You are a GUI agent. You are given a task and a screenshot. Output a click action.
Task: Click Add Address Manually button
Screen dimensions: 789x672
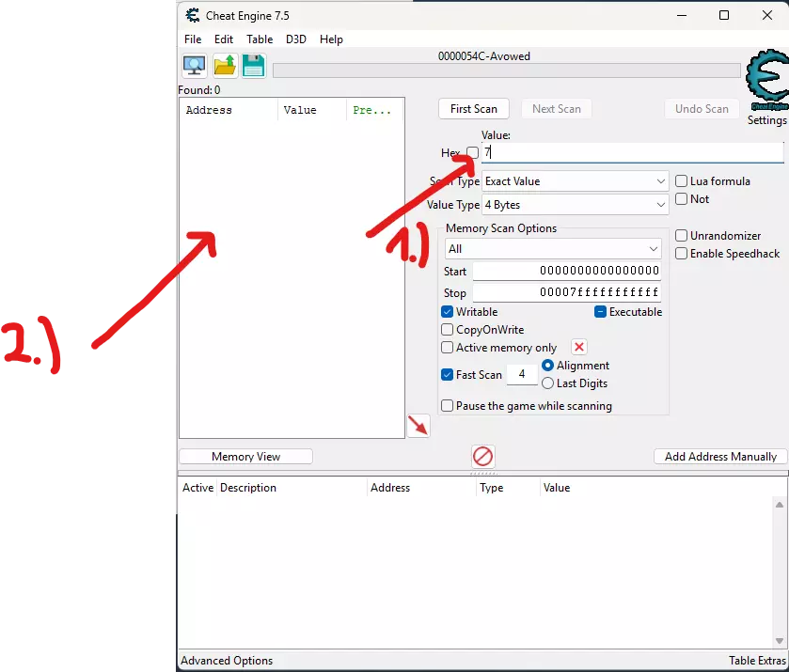click(720, 457)
